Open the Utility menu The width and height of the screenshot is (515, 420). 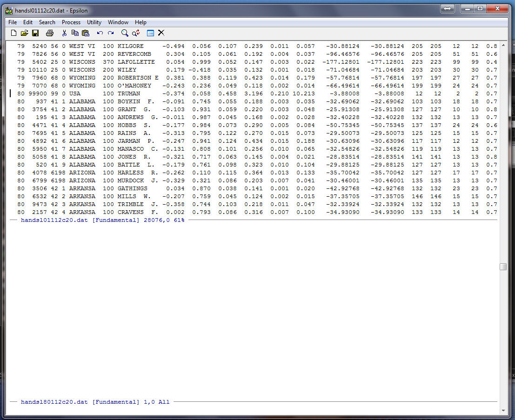tap(94, 22)
